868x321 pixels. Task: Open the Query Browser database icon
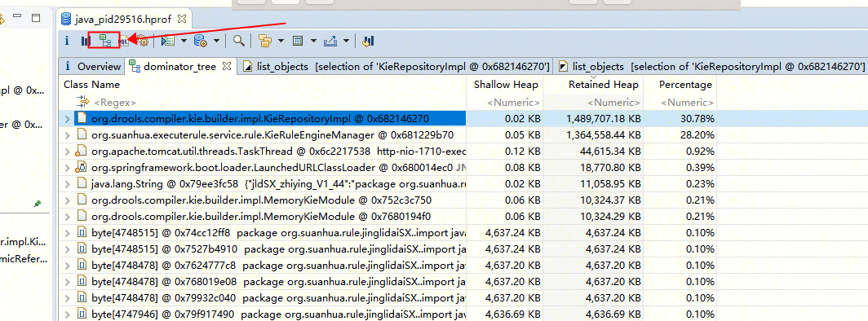pos(201,41)
